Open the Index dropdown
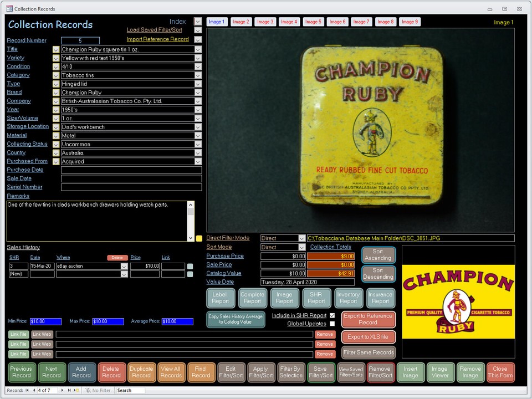The image size is (532, 399). (198, 22)
